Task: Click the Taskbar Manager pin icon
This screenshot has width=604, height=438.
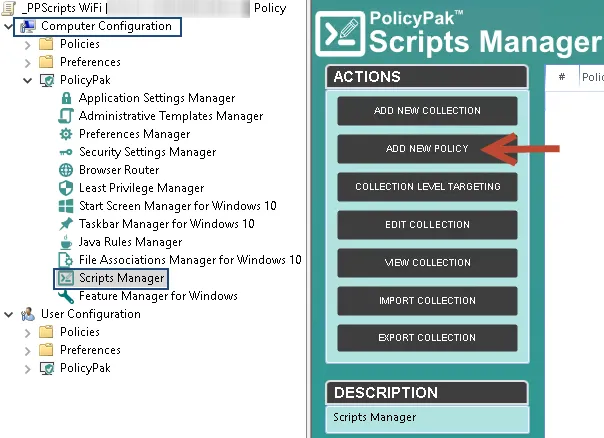Action: (67, 224)
